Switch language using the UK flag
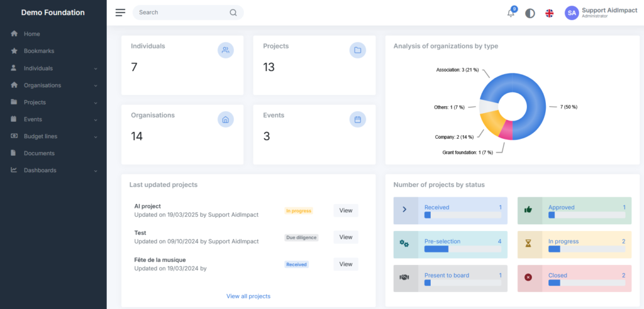The height and width of the screenshot is (309, 644). (549, 13)
